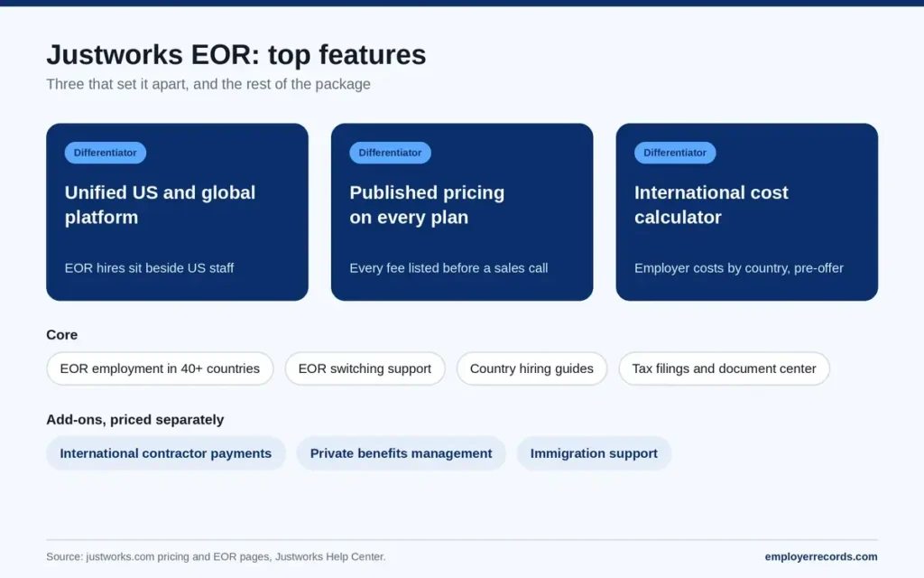Choose the 'Country hiring guides' pill
The width and height of the screenshot is (924, 578).
tap(531, 368)
